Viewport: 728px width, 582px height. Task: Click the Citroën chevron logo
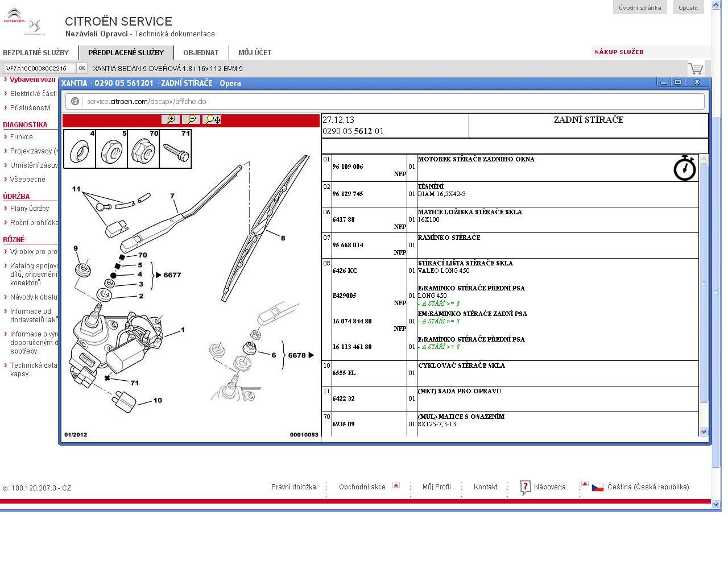click(14, 16)
